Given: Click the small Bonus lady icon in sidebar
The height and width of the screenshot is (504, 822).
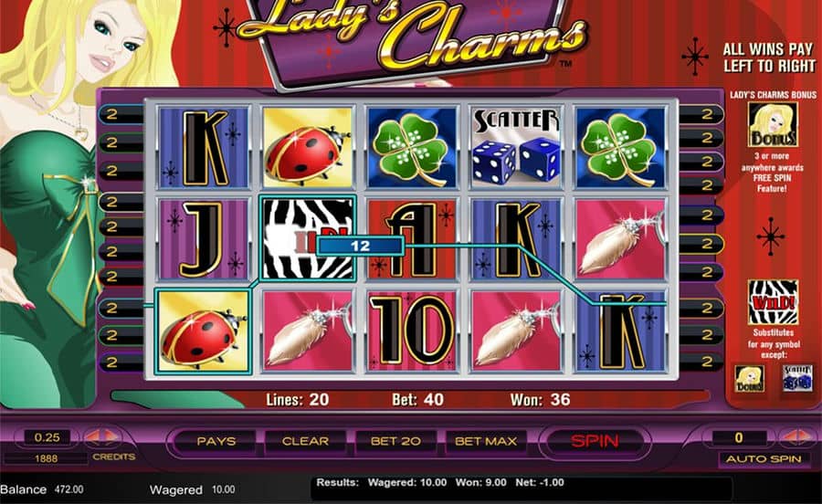Looking at the screenshot, I should pyautogui.click(x=749, y=378).
